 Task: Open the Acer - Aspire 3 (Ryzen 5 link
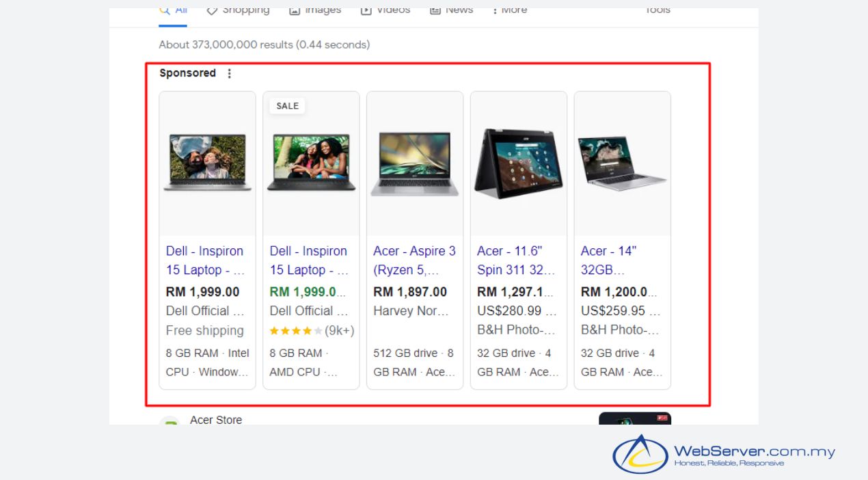(x=414, y=261)
